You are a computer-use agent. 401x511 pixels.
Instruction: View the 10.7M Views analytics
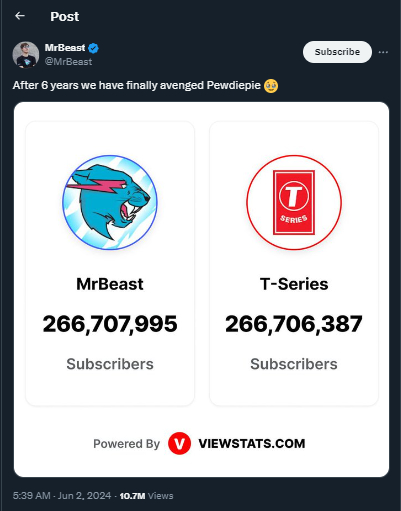point(146,496)
